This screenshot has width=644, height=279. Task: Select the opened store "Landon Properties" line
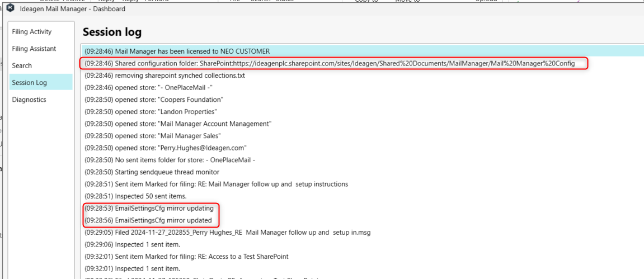coord(151,112)
